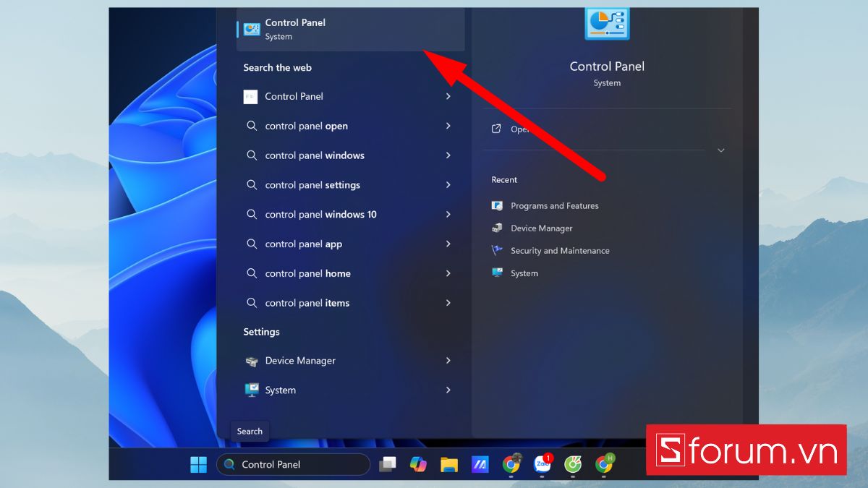Viewport: 868px width, 488px height.
Task: Open the blue MA app on the taskbar
Action: tap(480, 465)
